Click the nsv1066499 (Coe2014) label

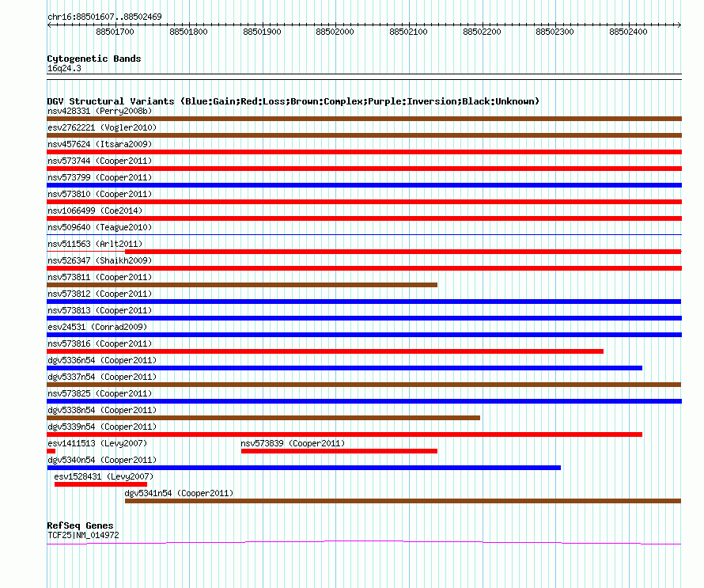click(95, 211)
